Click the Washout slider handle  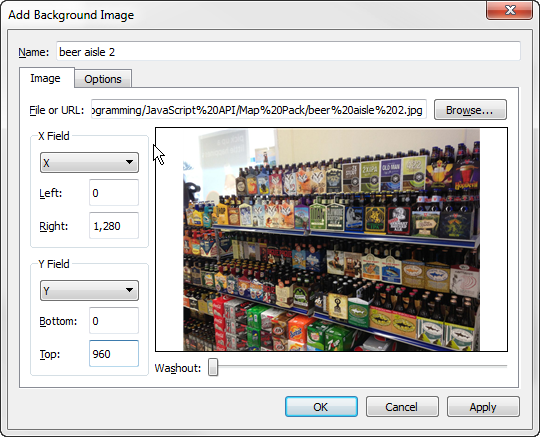[213, 367]
